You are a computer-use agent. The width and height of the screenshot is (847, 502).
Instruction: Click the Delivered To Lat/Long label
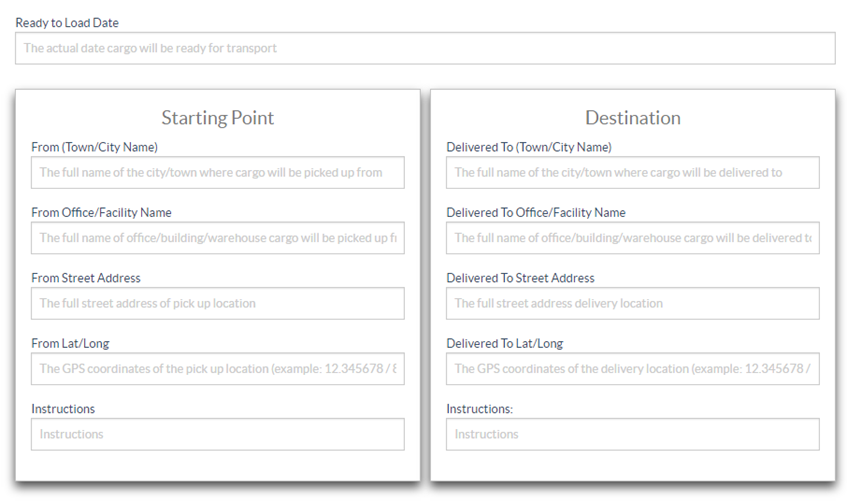505,343
